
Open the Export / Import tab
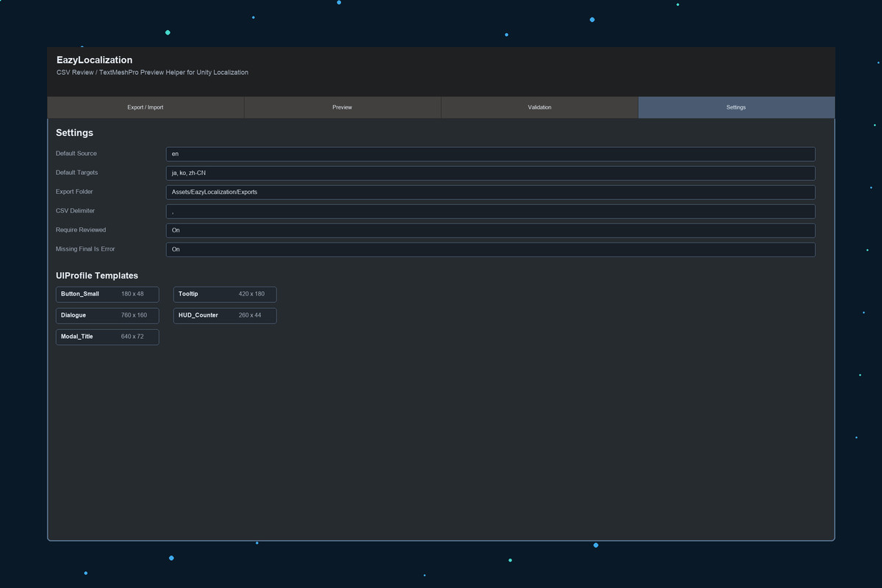[146, 107]
